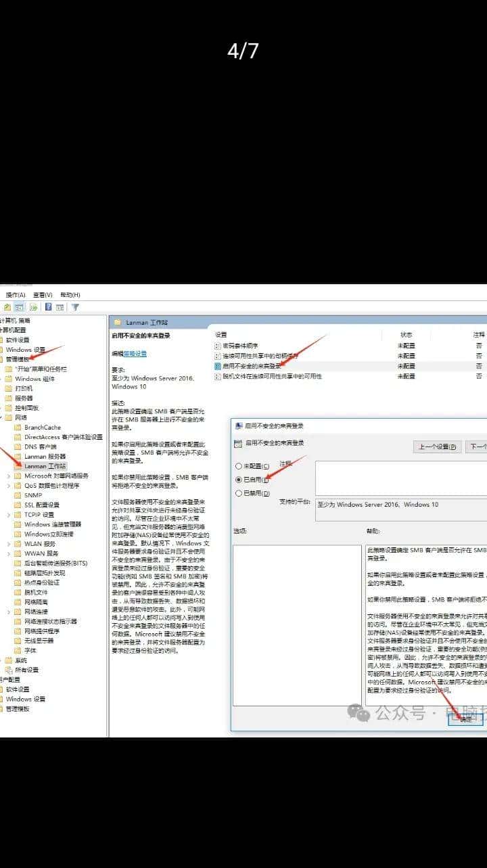The image size is (487, 868).
Task: Select the 热点身份验证 folder
Action: pyautogui.click(x=42, y=582)
